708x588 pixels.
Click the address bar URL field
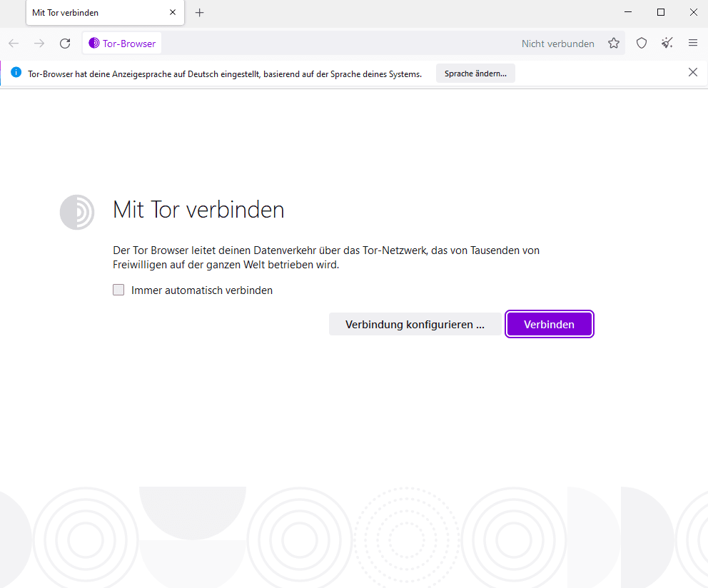[338, 44]
